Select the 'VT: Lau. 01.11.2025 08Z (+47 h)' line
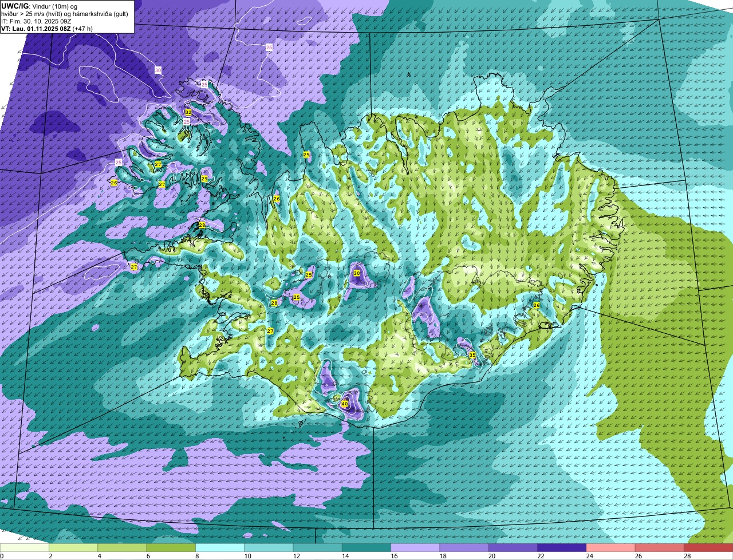The width and height of the screenshot is (733, 560). click(47, 29)
